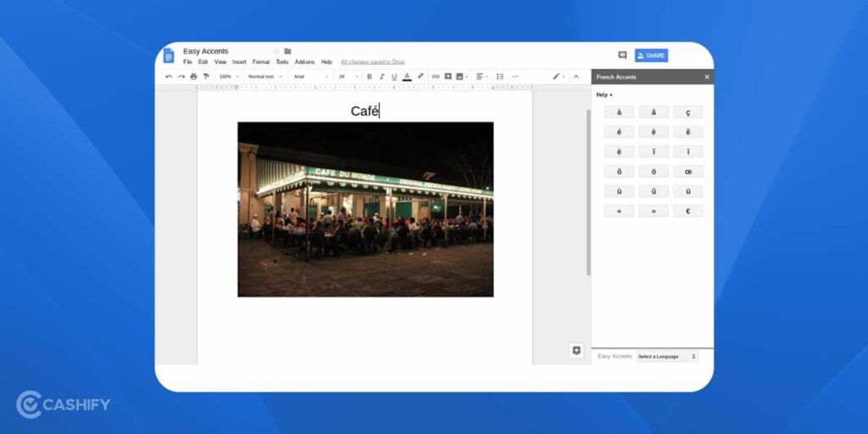Viewport: 868px width, 434px height.
Task: Insert the é character
Action: pos(619,131)
